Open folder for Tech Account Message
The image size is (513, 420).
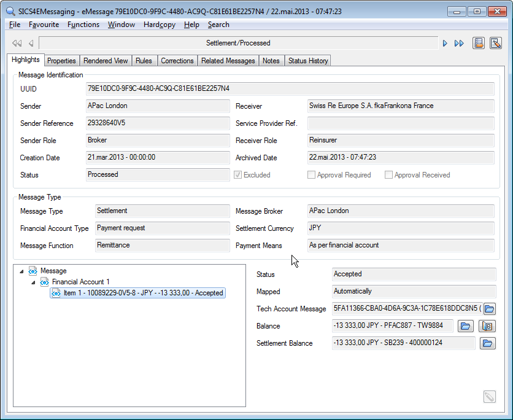click(x=490, y=309)
